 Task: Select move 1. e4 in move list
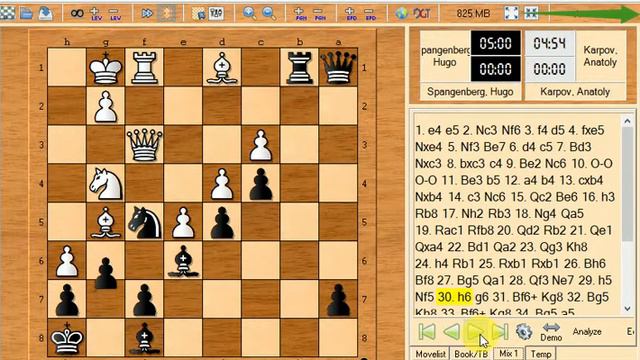coord(428,130)
